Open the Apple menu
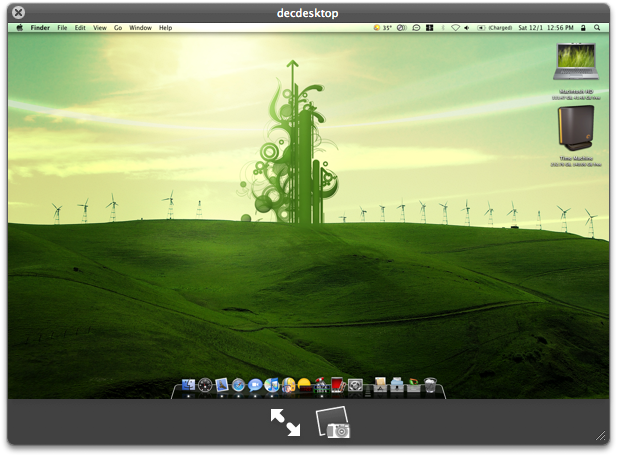Screen dimensions: 617x456 tap(19, 28)
